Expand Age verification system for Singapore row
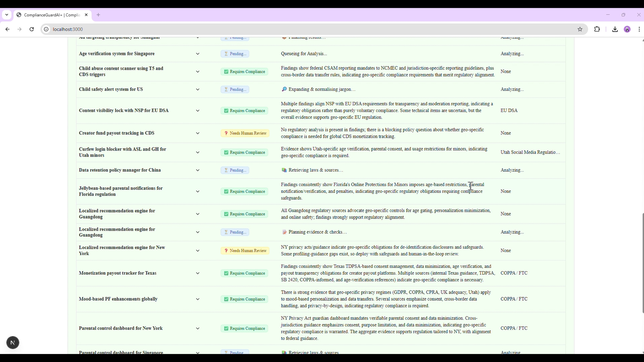Screen dimensions: 644x362 pos(198,54)
